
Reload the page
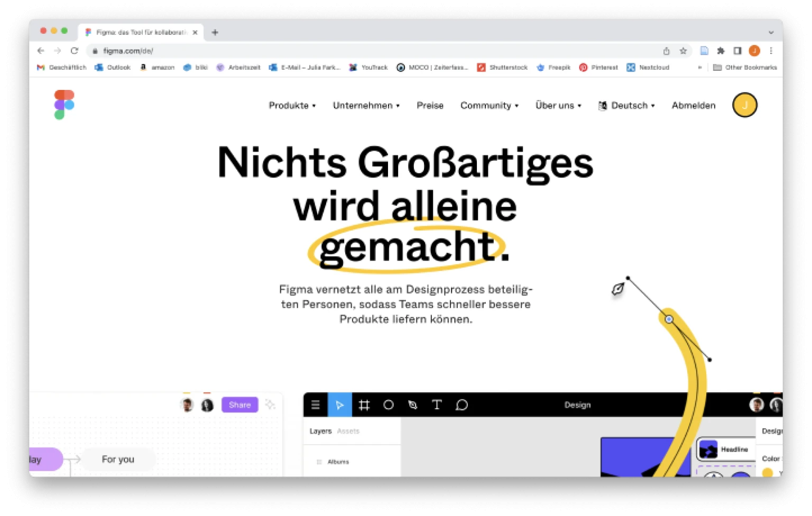[75, 51]
